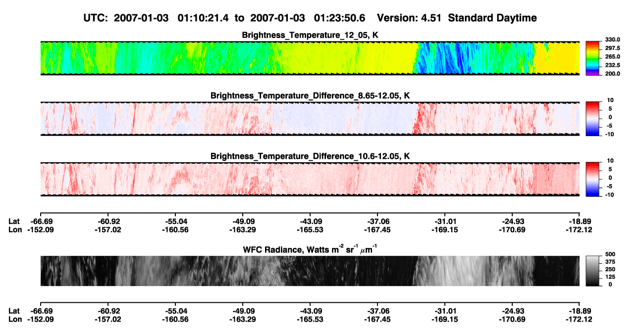Click the 125 label on WFC color bar
Image resolution: width=644 pixels, height=330 pixels.
click(609, 277)
